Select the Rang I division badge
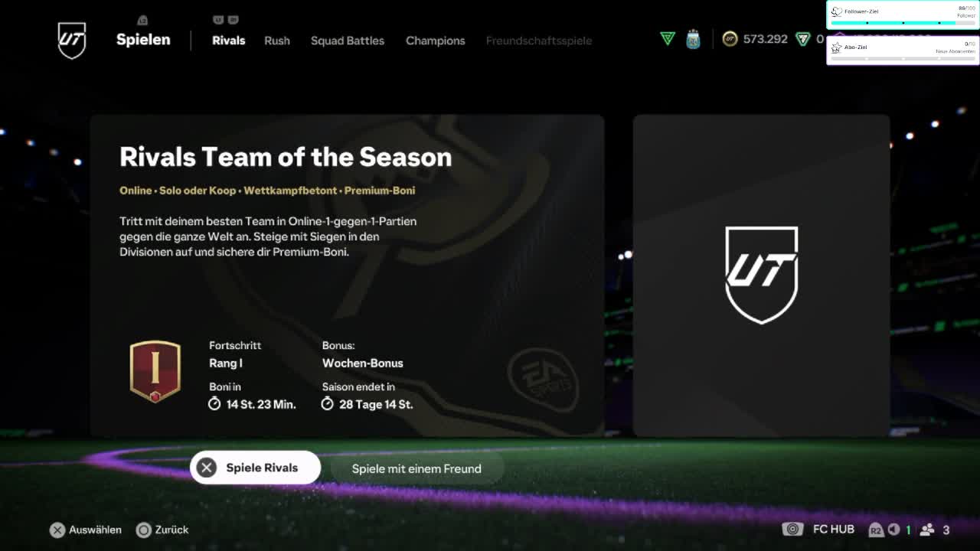980x551 pixels. coord(155,371)
